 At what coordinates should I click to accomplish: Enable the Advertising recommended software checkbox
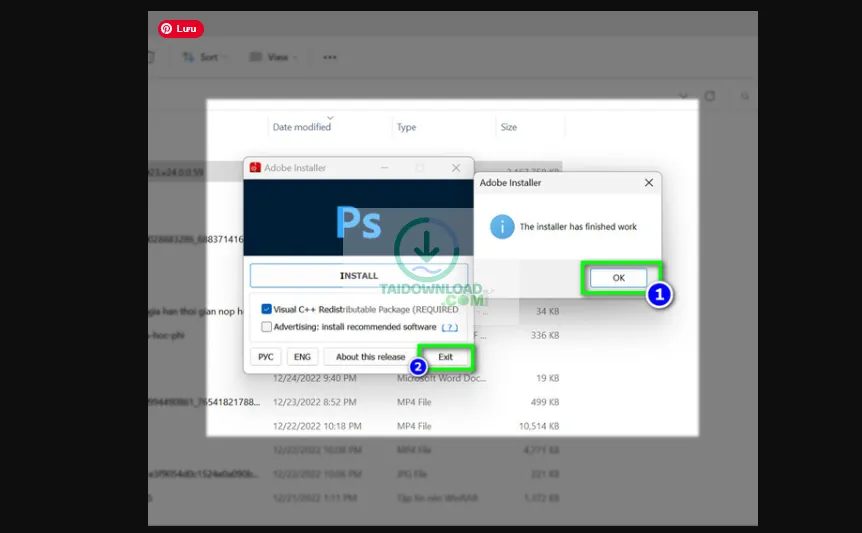[x=266, y=327]
